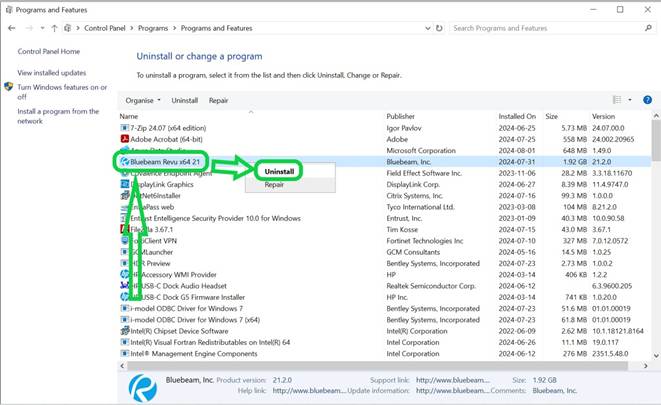The width and height of the screenshot is (661, 405).
Task: Open View installed updates link
Action: coord(51,73)
